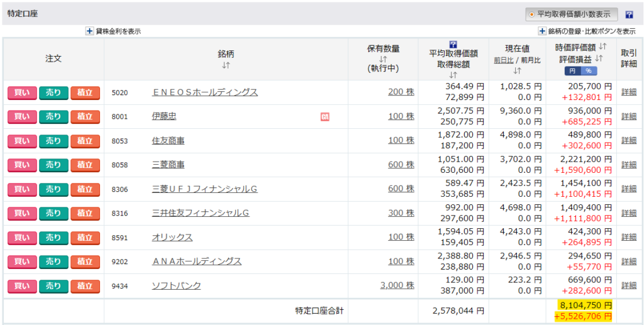644x325 pixels.
Task: Toggle 平均取得価額小数表示 radio button
Action: (532, 14)
